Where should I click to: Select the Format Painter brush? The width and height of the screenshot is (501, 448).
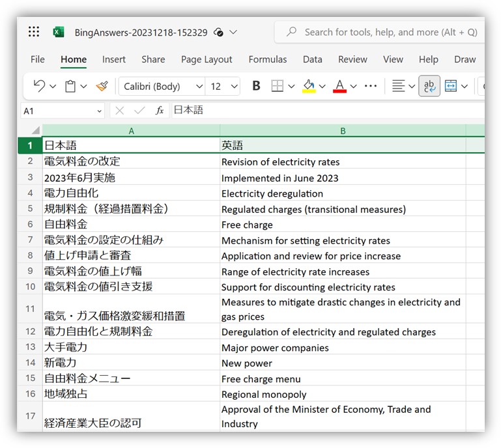coord(102,86)
